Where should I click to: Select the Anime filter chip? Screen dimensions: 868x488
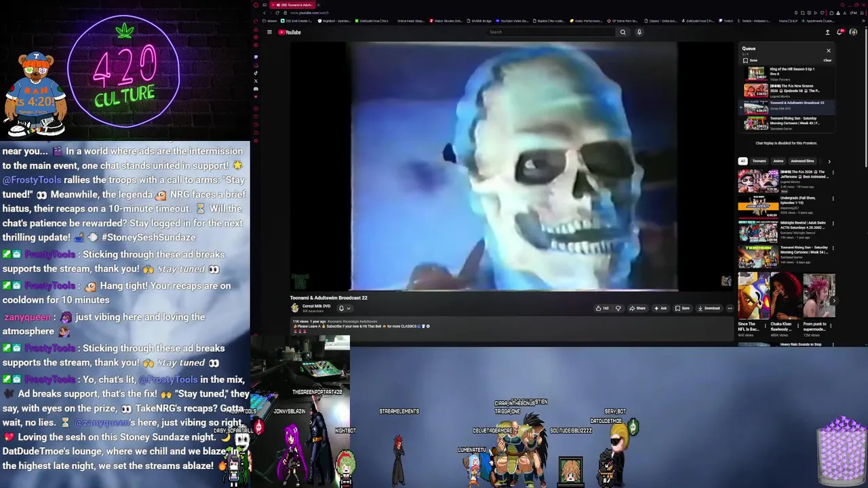tap(778, 161)
